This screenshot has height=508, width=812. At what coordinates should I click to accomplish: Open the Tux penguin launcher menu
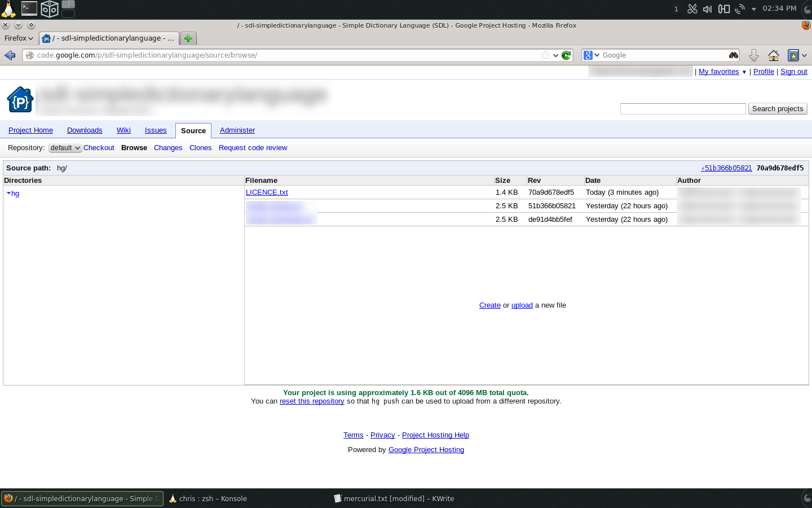click(x=9, y=9)
